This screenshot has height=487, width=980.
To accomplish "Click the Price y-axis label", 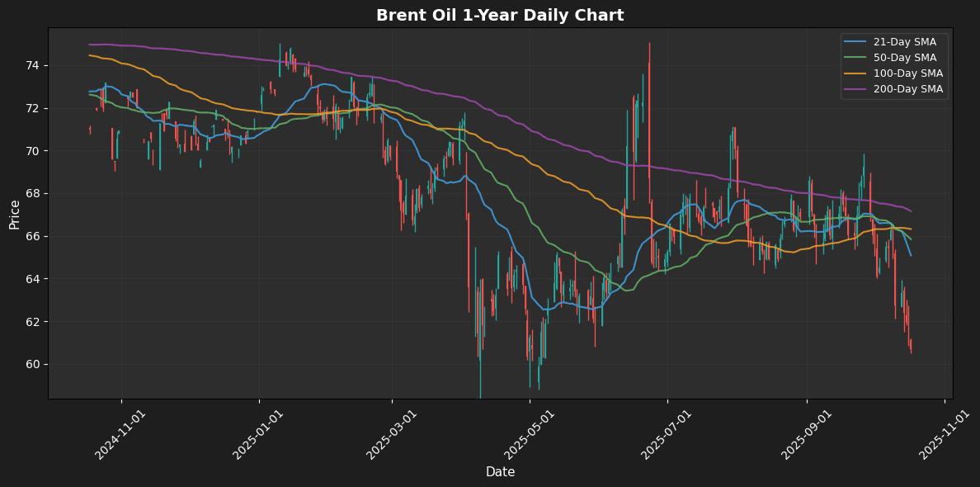I will pyautogui.click(x=15, y=214).
